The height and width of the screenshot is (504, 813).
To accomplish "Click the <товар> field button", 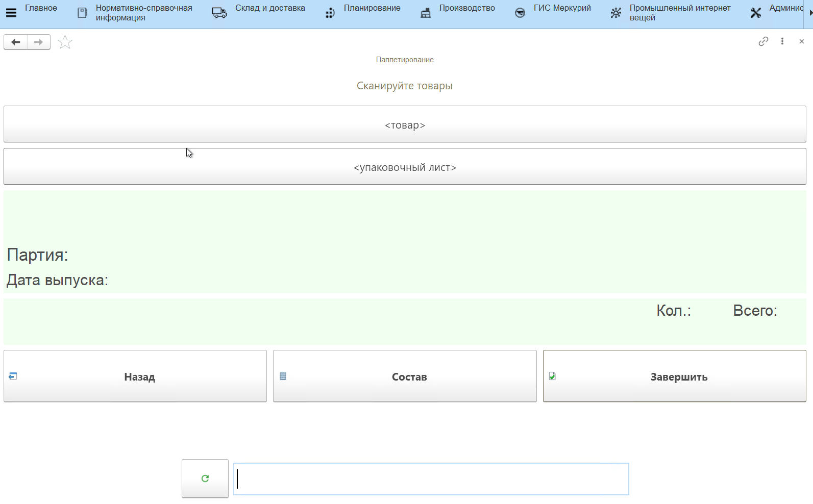I will pos(405,124).
